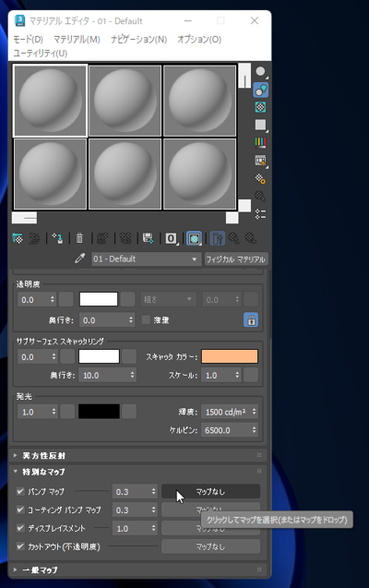
Task: Open the Material ID Channel 0 icon
Action: click(x=172, y=238)
